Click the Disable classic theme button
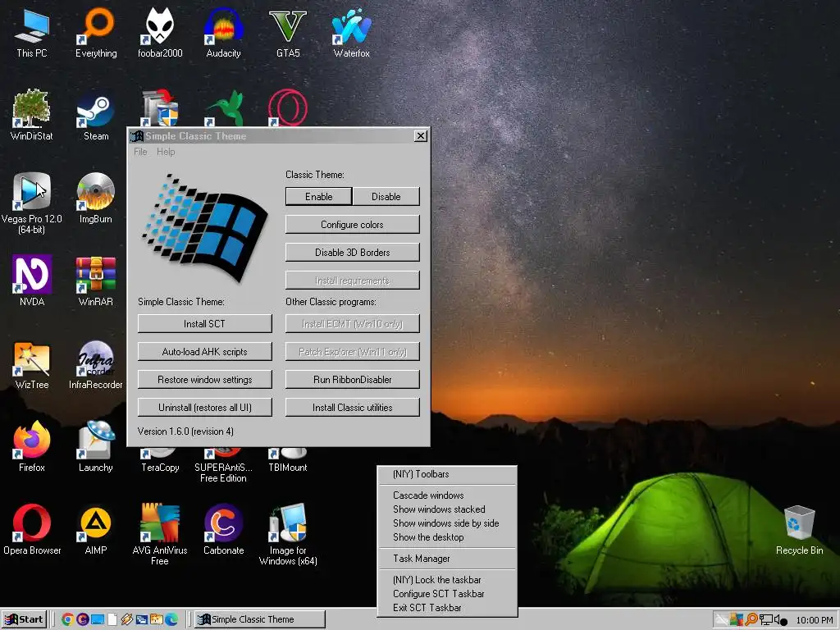The width and height of the screenshot is (840, 630). coord(386,197)
